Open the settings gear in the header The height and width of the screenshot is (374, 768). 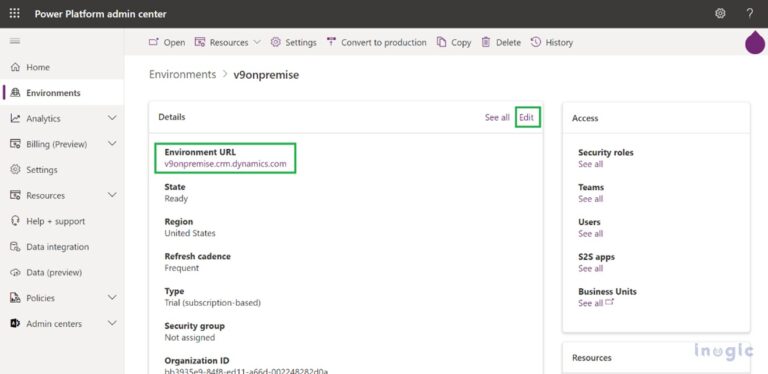tap(720, 14)
